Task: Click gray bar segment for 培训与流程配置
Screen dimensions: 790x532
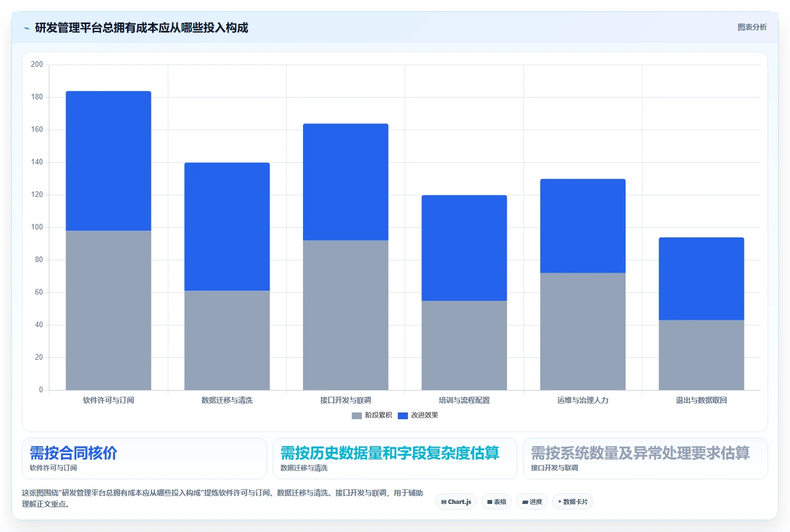Action: point(464,346)
